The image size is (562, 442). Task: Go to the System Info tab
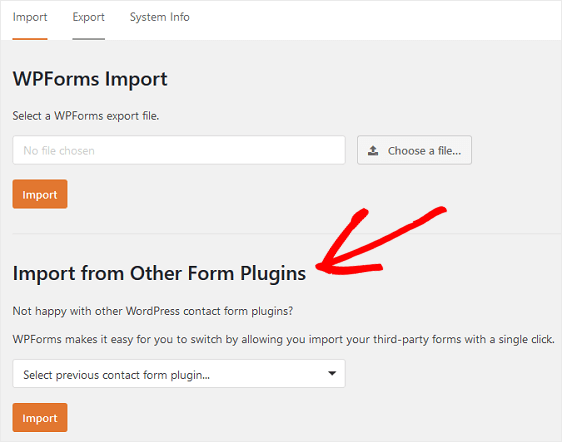pos(159,17)
